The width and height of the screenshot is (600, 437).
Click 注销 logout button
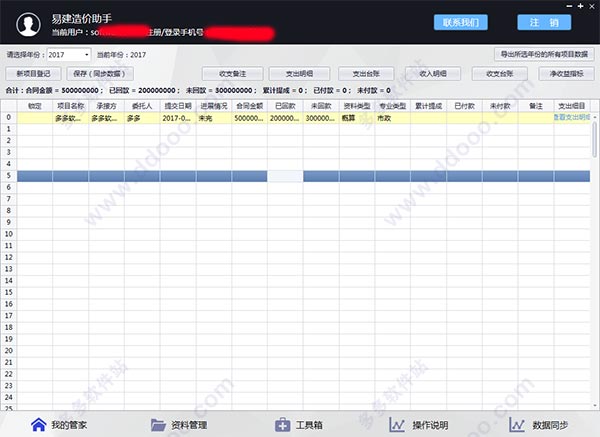point(544,22)
